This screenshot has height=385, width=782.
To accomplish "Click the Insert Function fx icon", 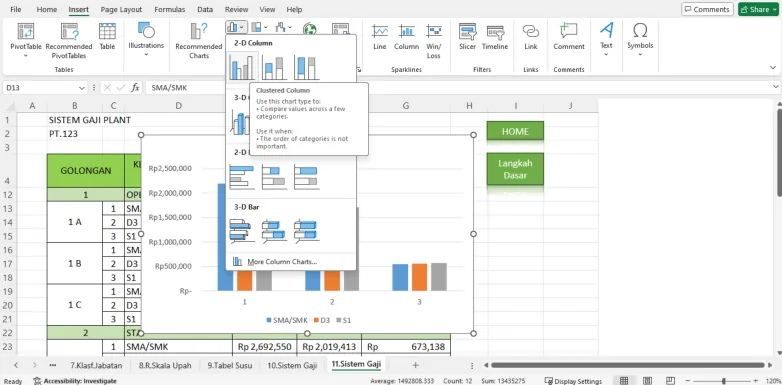I will [135, 88].
